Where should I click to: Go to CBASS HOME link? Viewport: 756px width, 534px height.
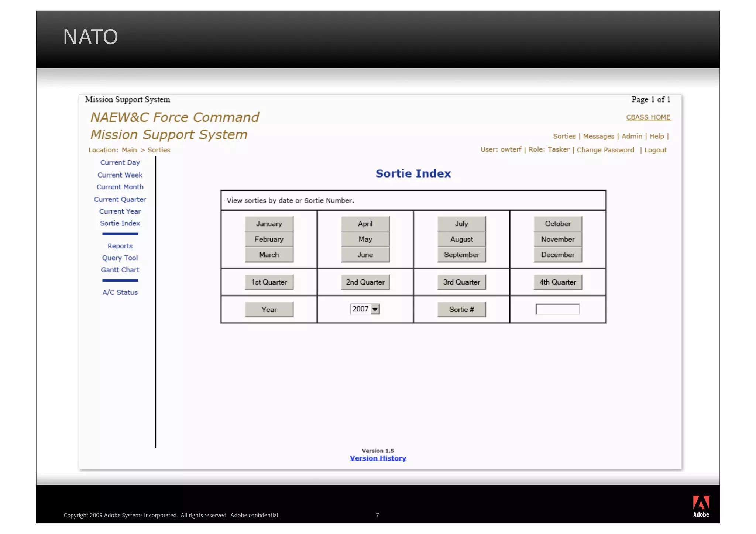pyautogui.click(x=648, y=117)
